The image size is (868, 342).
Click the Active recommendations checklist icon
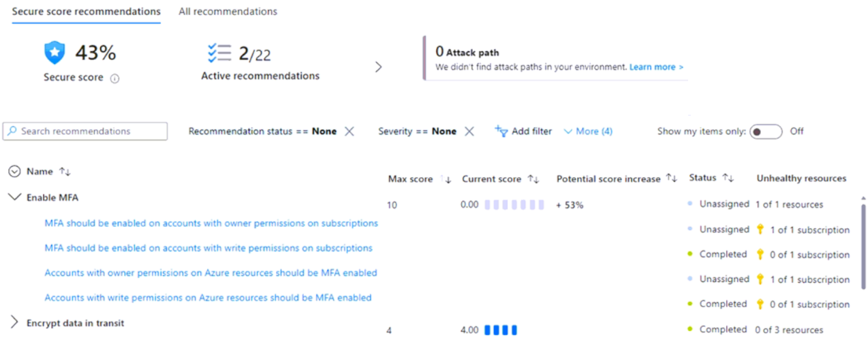coord(219,53)
